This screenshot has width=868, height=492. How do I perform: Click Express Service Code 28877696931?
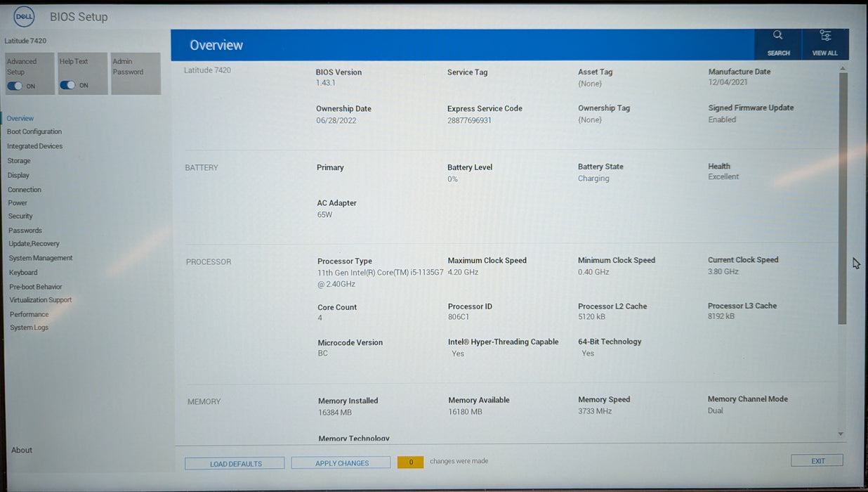470,120
